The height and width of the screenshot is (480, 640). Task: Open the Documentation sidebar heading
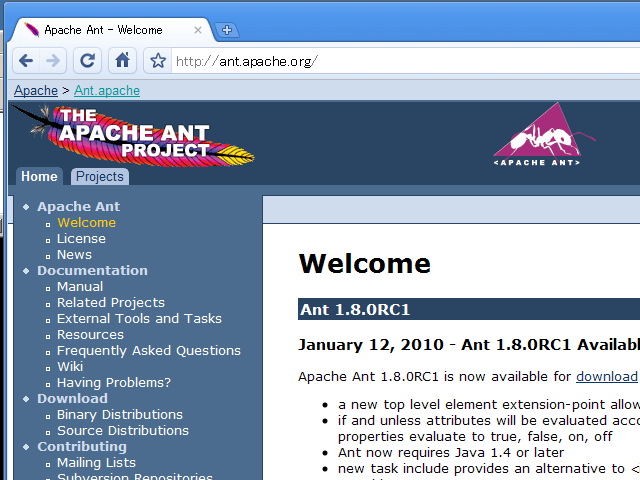pos(92,270)
